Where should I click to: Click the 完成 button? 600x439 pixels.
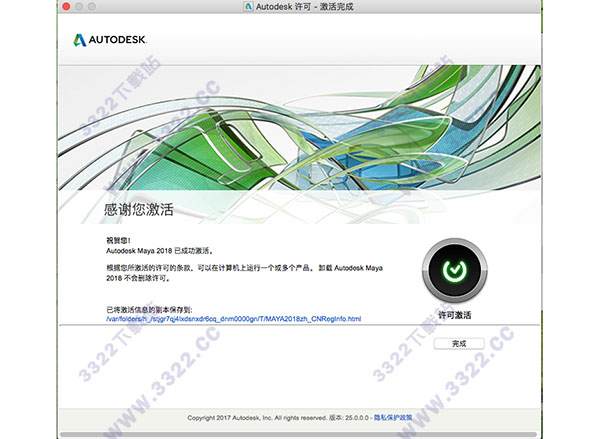click(459, 343)
